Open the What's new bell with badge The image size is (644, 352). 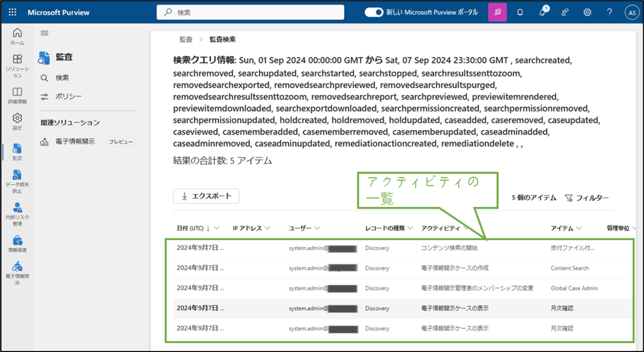pos(543,12)
